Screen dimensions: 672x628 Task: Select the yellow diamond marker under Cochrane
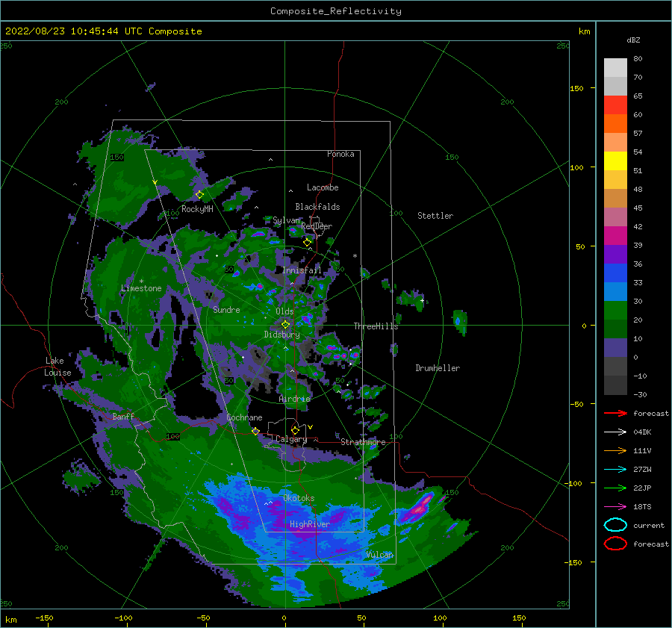pos(255,432)
